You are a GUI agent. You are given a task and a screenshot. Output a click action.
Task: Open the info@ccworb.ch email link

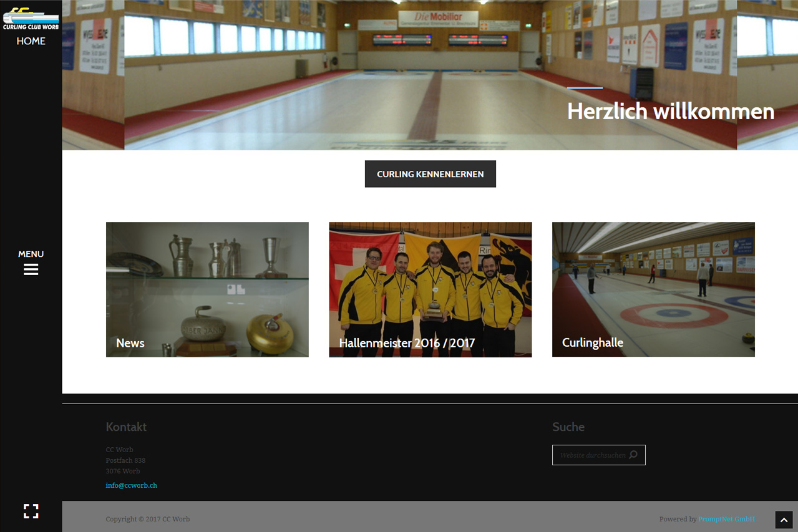pos(131,485)
